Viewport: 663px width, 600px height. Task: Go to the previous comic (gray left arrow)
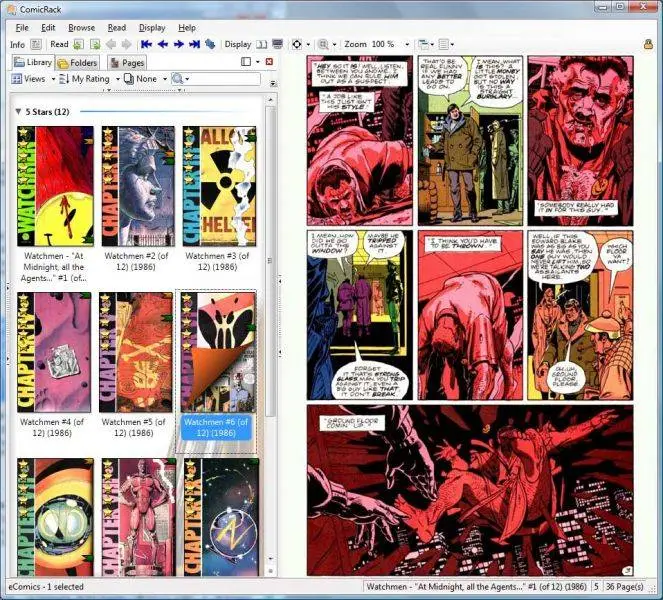point(111,44)
